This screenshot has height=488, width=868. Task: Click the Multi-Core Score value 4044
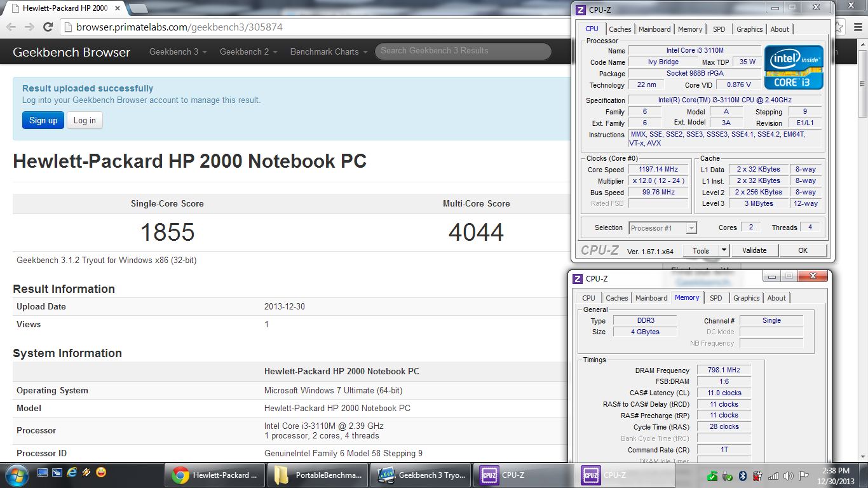[x=476, y=233]
